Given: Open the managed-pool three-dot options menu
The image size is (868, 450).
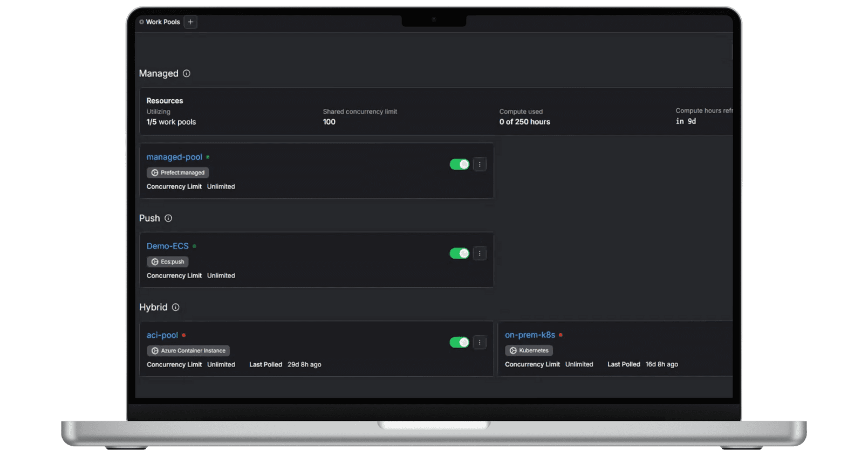Looking at the screenshot, I should pos(480,164).
